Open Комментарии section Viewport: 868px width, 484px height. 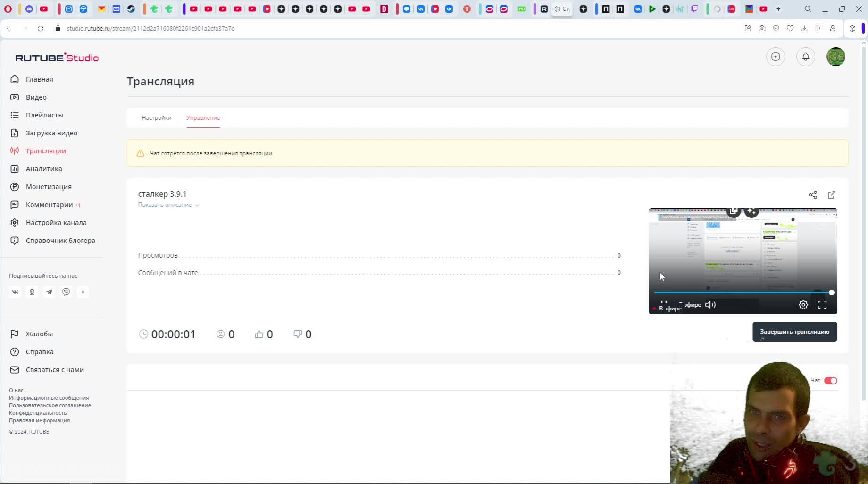[45, 205]
